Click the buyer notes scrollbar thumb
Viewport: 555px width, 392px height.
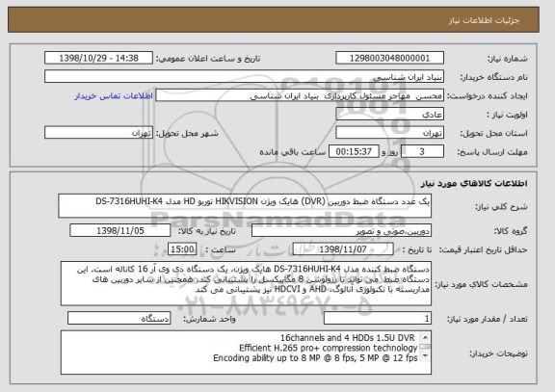click(x=425, y=347)
